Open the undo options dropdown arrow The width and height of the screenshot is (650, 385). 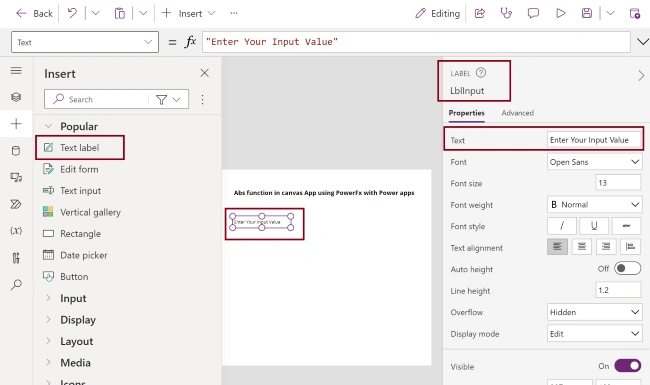[96, 13]
